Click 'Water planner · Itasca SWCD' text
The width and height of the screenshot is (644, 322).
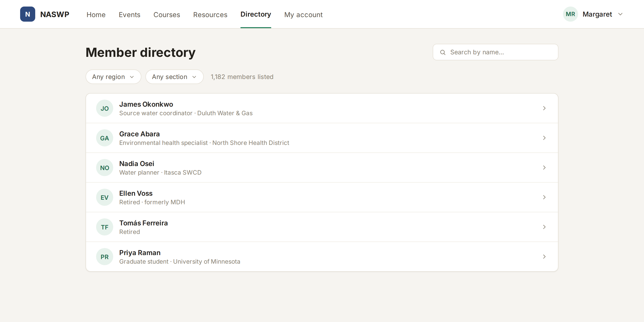coord(160,173)
